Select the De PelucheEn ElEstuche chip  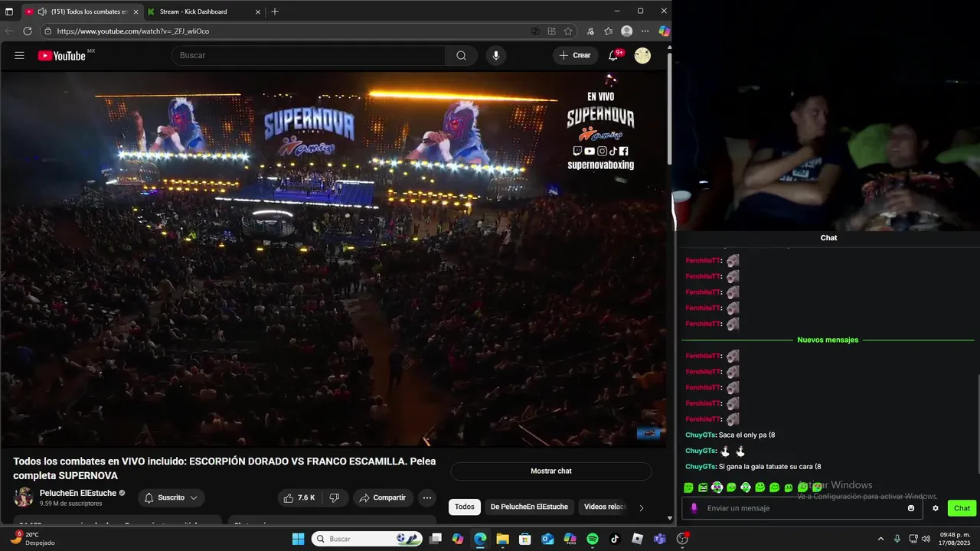(x=529, y=507)
